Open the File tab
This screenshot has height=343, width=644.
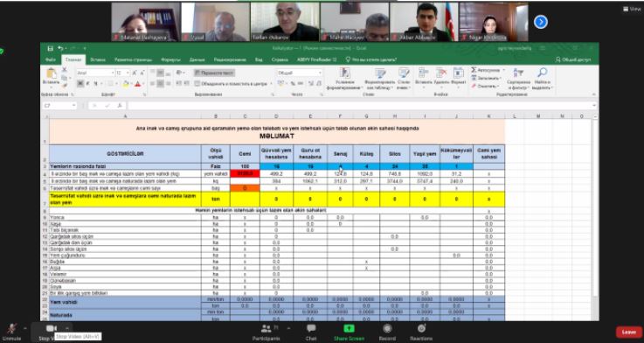pyautogui.click(x=51, y=59)
